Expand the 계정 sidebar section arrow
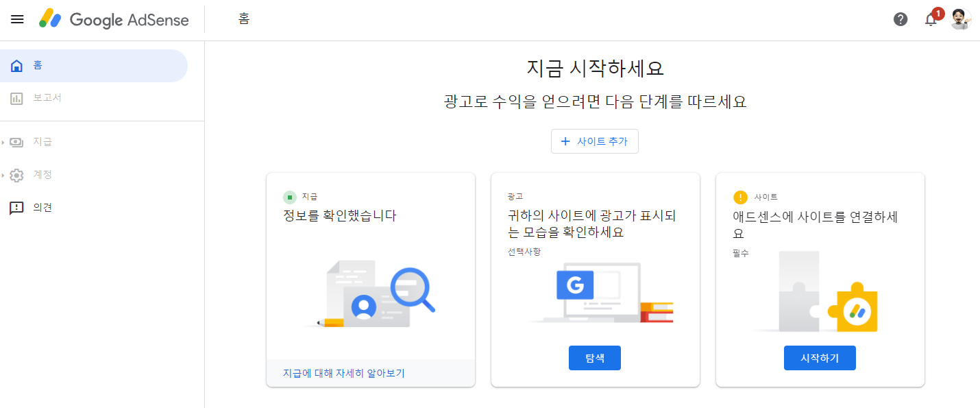 3,175
